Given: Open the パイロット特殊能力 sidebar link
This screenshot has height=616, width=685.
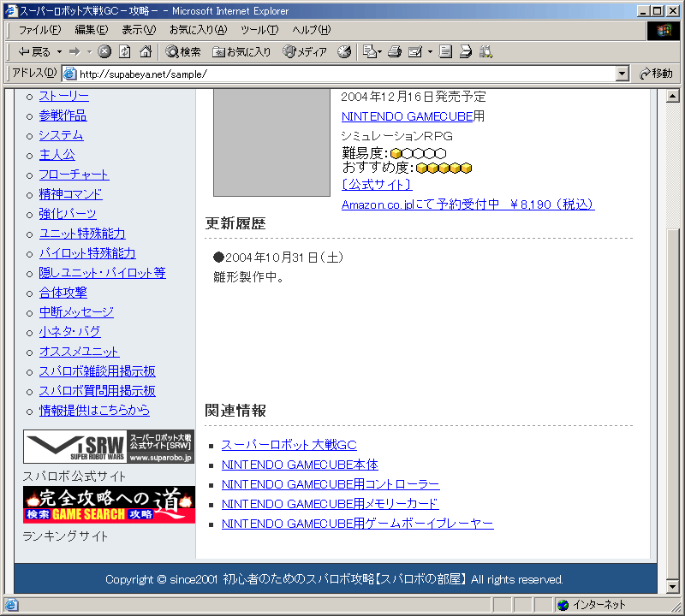Looking at the screenshot, I should coord(87,253).
